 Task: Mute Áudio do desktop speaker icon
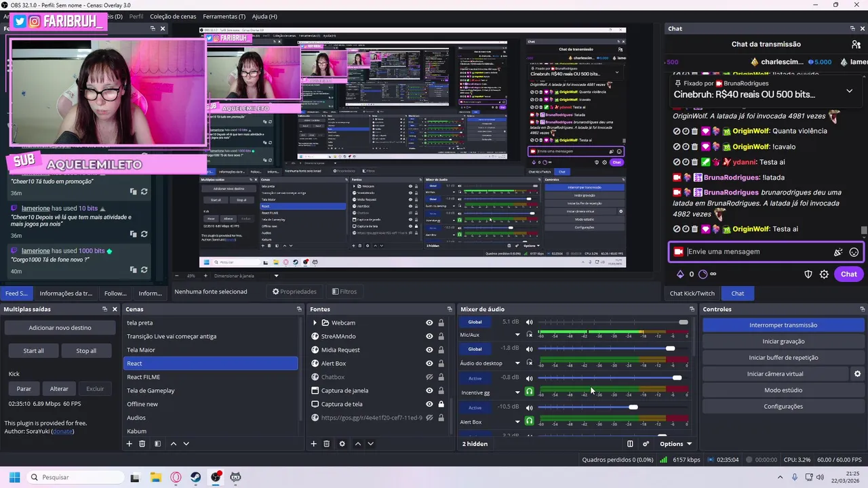point(530,349)
